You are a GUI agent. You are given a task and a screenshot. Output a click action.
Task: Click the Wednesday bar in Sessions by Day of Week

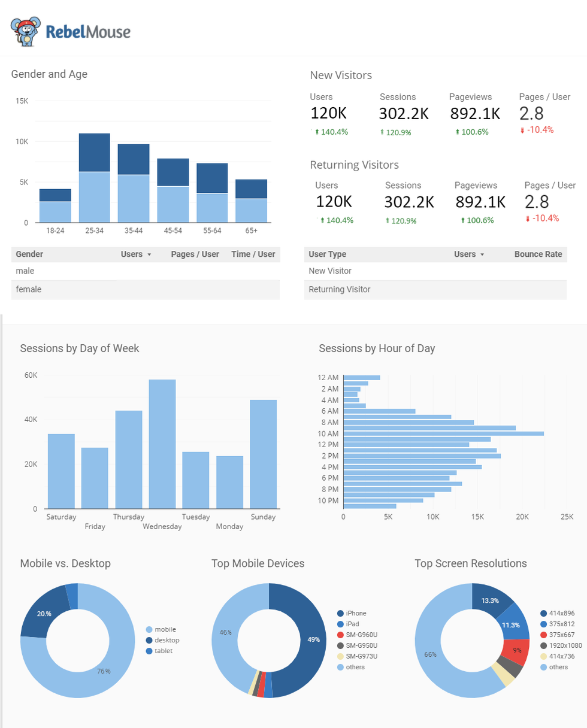pyautogui.click(x=162, y=443)
